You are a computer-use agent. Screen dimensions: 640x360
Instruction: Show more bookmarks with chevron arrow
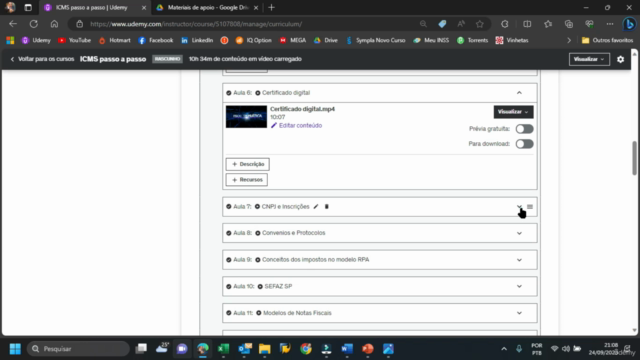569,40
